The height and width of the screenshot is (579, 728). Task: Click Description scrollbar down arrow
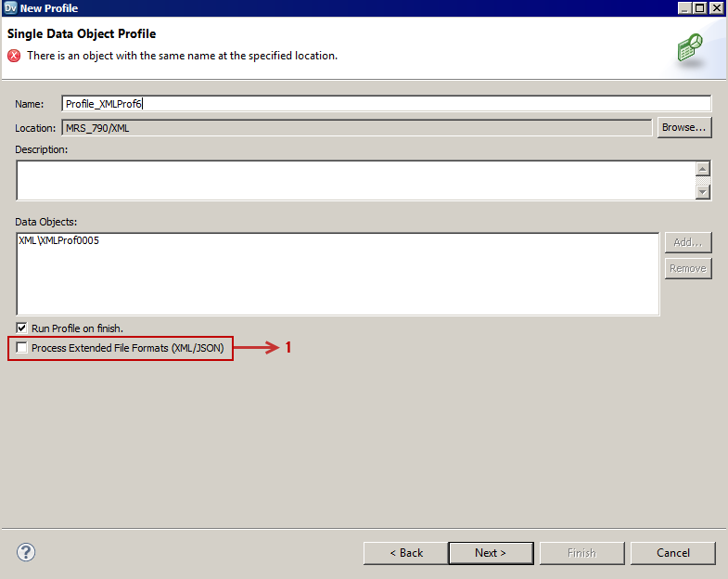click(703, 191)
